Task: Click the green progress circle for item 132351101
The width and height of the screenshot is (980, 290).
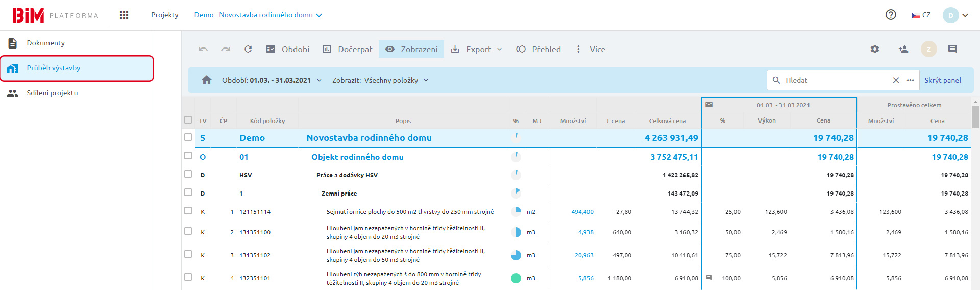Action: click(516, 278)
